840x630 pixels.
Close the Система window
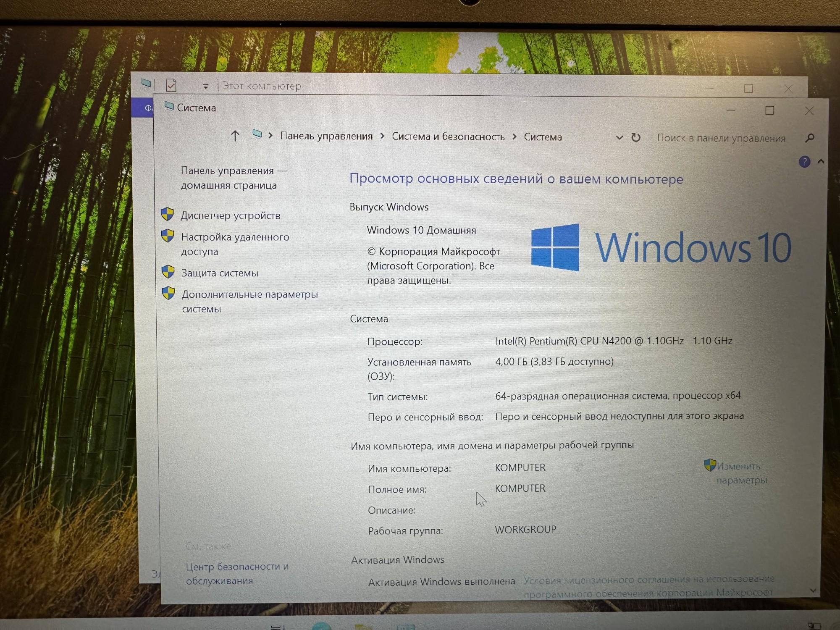[x=809, y=111]
